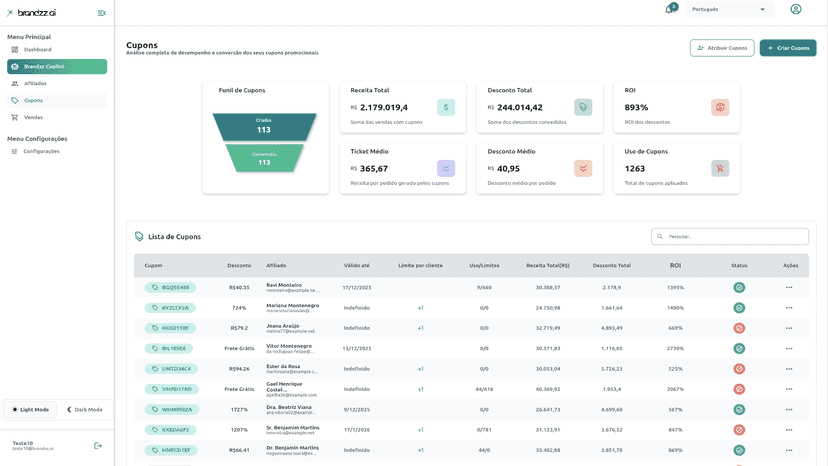
Task: Open actions menu for Vitor Montenegro row
Action: click(x=789, y=349)
